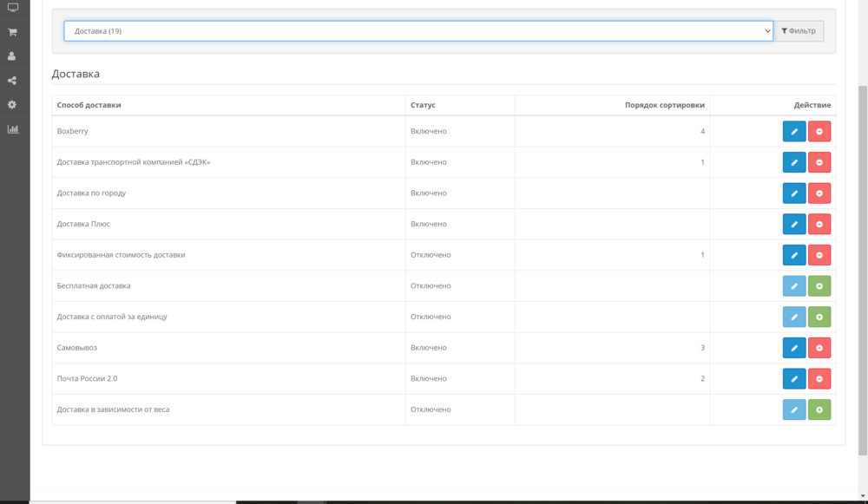Click the Фильтр button
The image size is (868, 504).
click(x=799, y=31)
